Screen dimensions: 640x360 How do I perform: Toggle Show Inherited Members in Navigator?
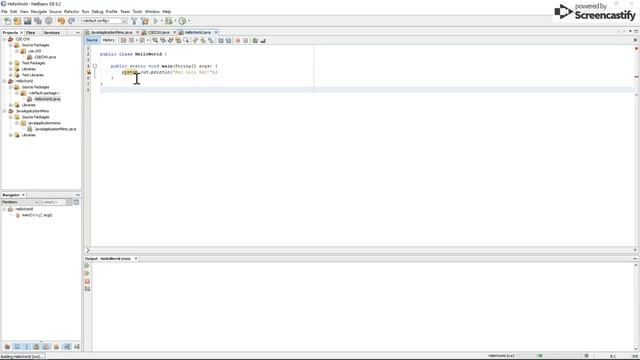click(x=7, y=347)
